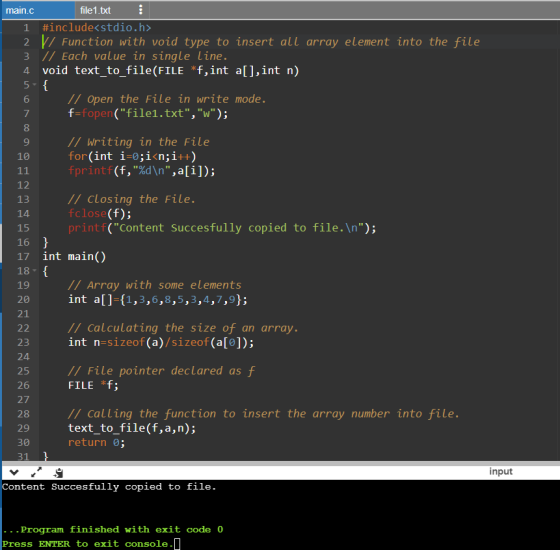Click the void text_to_file function declaration
The width and height of the screenshot is (560, 550).
pyautogui.click(x=170, y=70)
